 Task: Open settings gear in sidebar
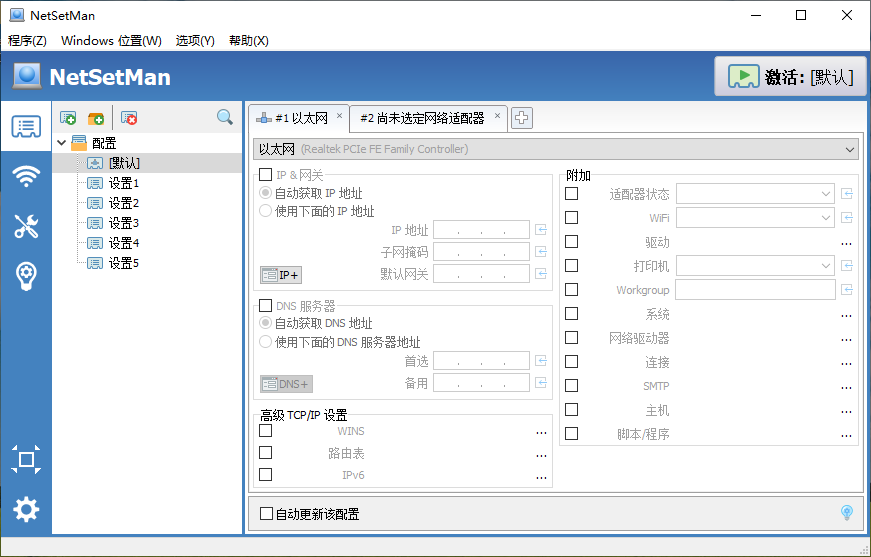point(26,509)
